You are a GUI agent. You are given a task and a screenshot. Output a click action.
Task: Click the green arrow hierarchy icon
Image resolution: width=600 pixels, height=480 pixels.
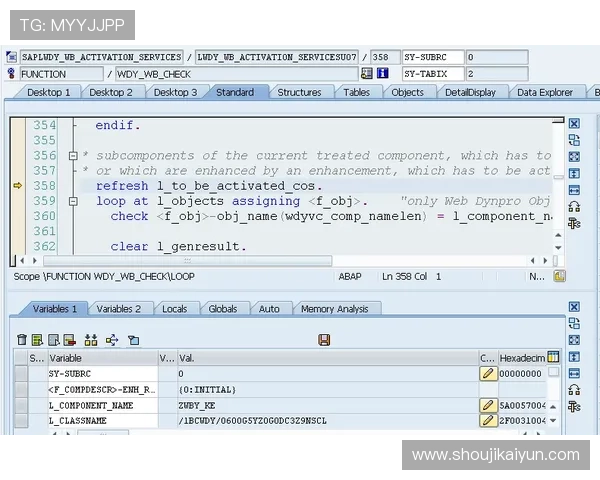point(112,340)
